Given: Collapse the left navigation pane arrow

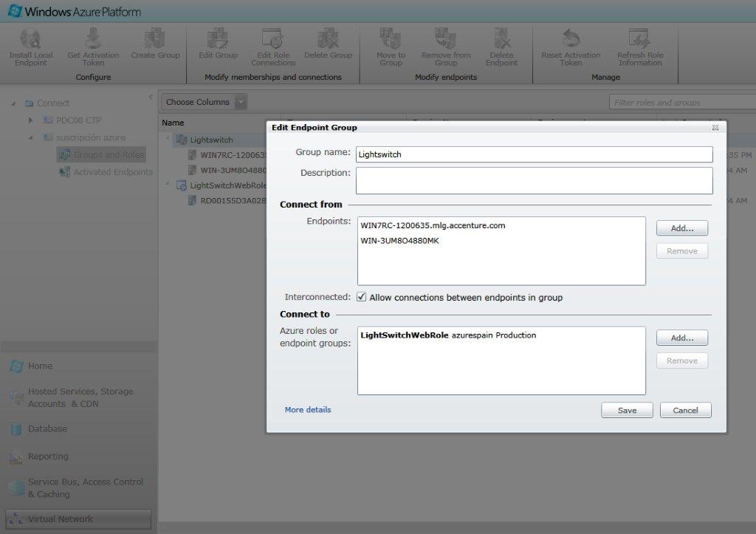Looking at the screenshot, I should [x=151, y=97].
